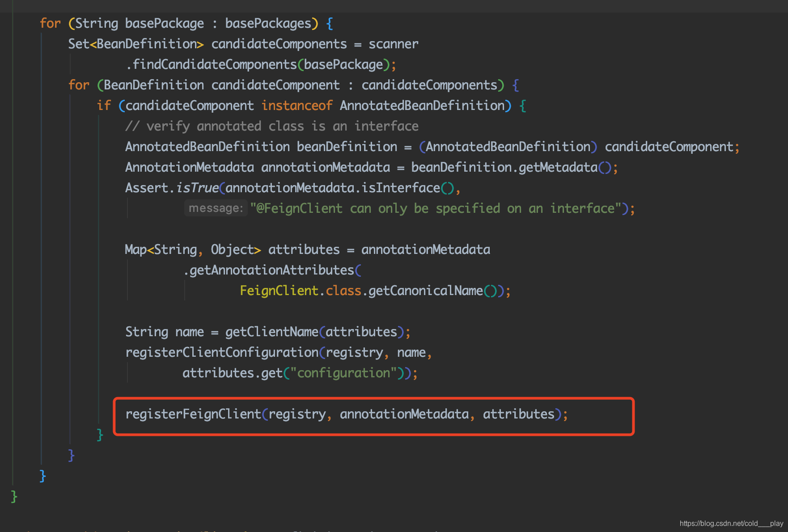Screen dimensions: 788x532
Task: Click the 'isTrue' assertion method
Action: coord(197,188)
